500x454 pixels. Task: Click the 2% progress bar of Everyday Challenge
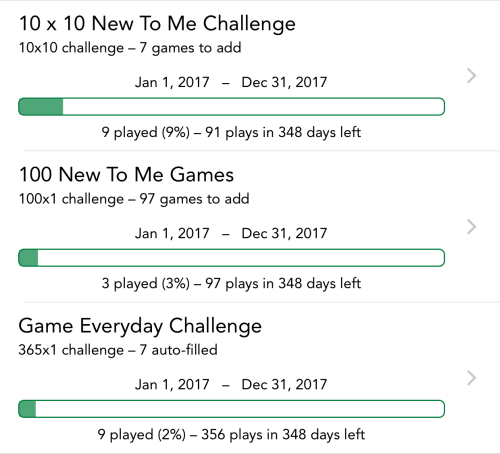[x=231, y=409]
